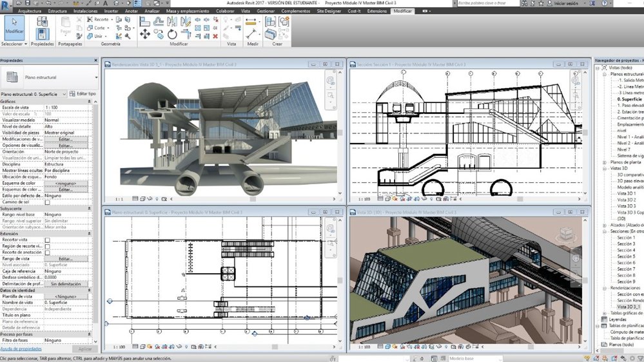Click the Open folder icon in quick access toolbar
Screen dimensions: 644x362
19,3
